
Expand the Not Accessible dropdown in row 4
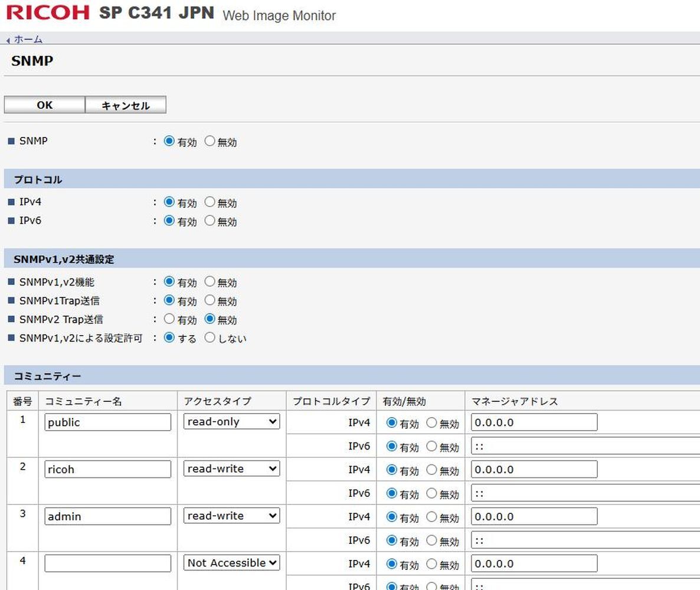[231, 563]
